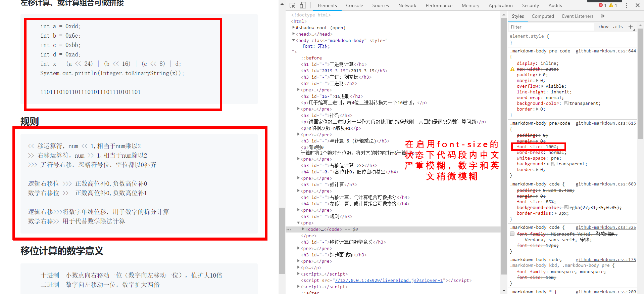
Task: Close the DevTools panel
Action: click(637, 5)
